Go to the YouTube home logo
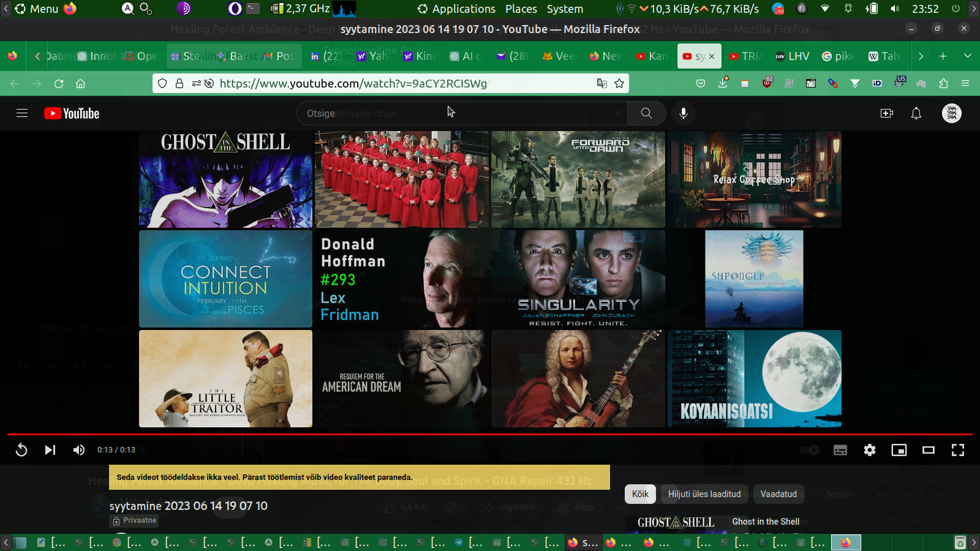Image resolution: width=980 pixels, height=551 pixels. point(72,113)
